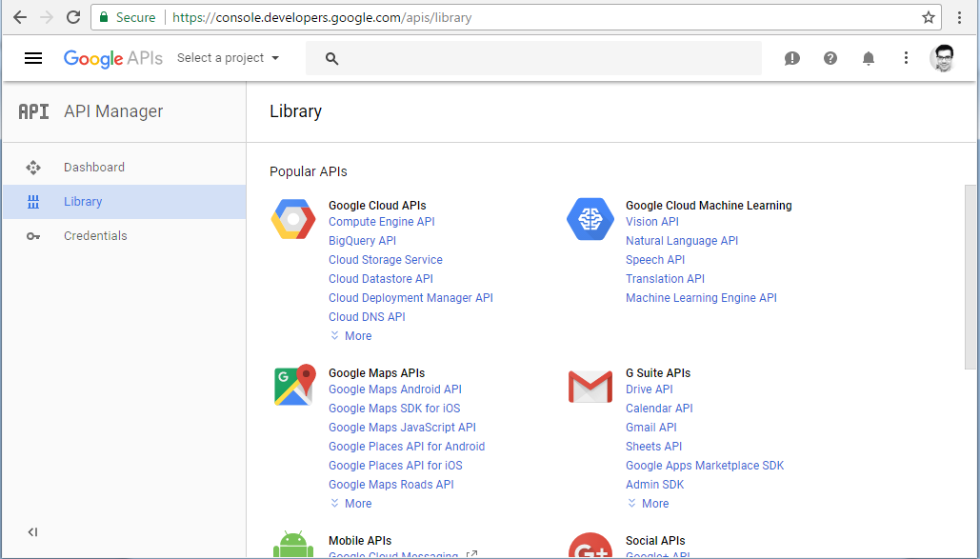Open the Compute Engine API link
This screenshot has width=980, height=559.
[x=382, y=222]
